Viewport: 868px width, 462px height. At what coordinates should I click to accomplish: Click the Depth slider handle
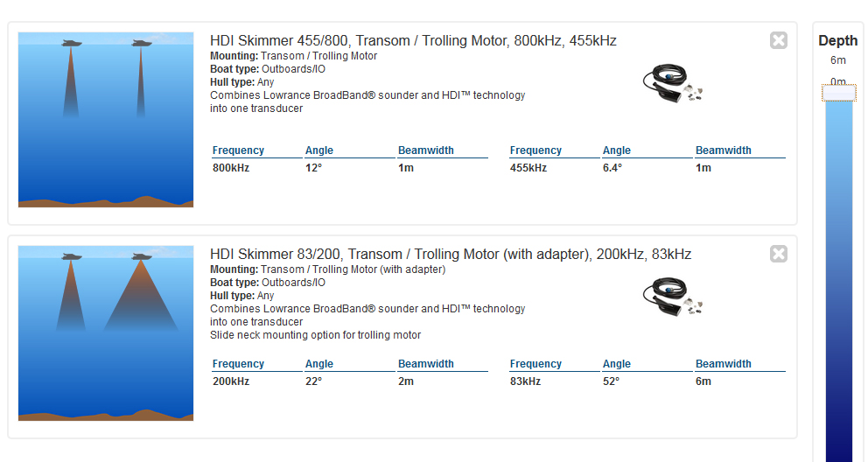838,92
